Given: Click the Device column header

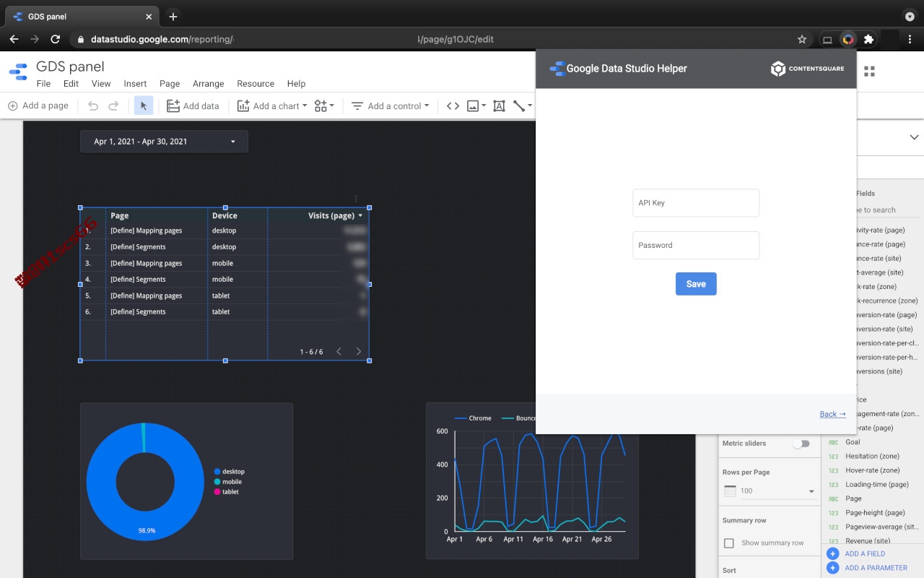Looking at the screenshot, I should coord(225,215).
